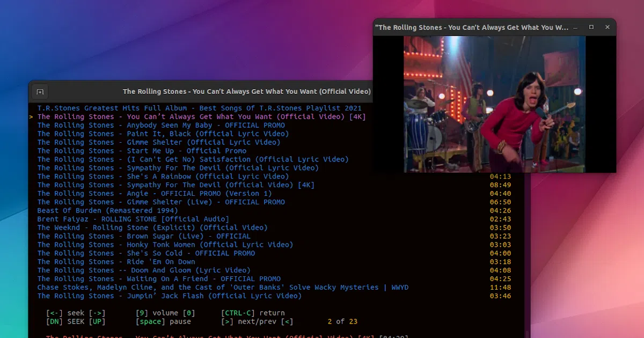The image size is (644, 338).
Task: Click the playing video frame
Action: click(x=494, y=104)
